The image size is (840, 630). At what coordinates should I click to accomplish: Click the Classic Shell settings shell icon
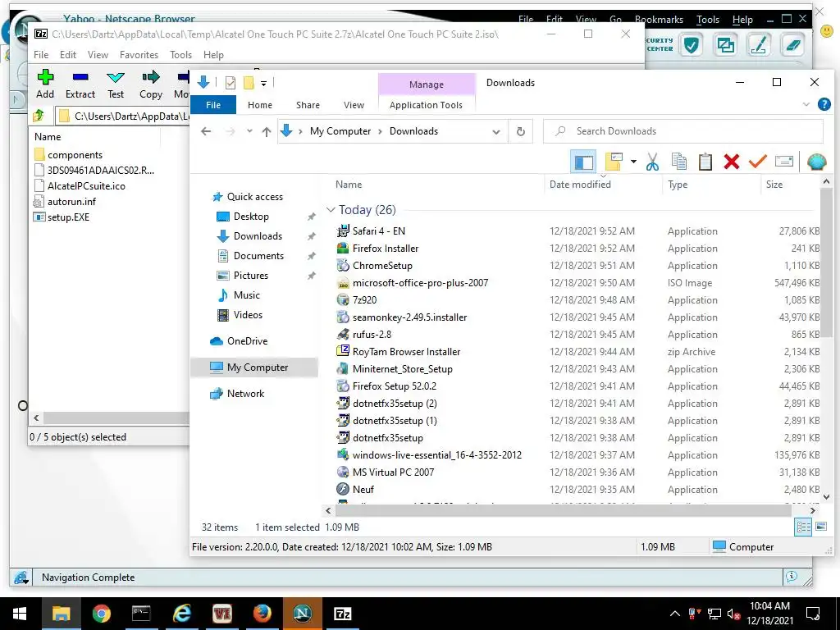(816, 162)
